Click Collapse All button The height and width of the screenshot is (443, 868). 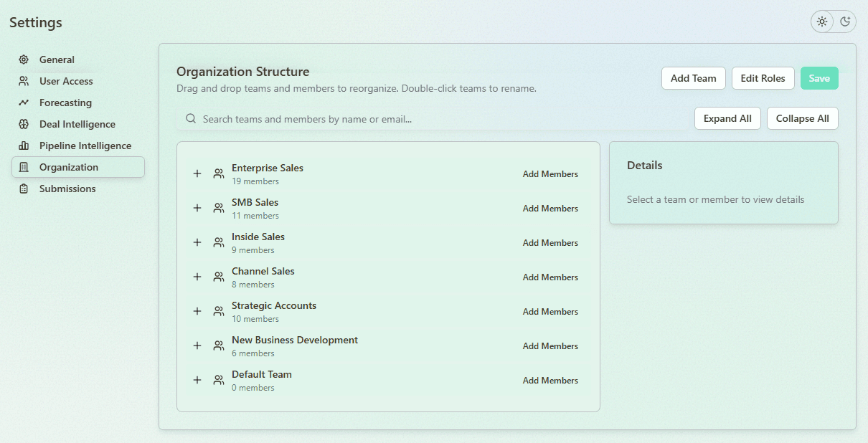803,118
